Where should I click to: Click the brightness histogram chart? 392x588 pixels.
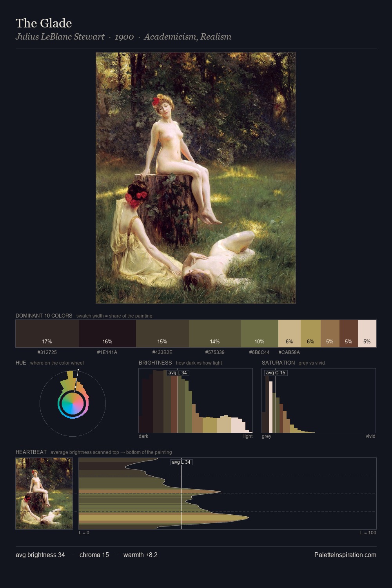[196, 401]
